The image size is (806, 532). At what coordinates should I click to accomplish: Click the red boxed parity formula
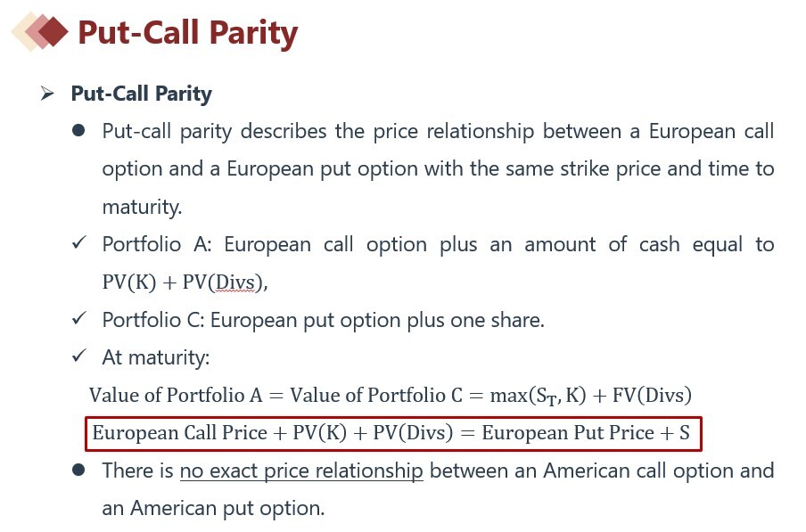click(x=393, y=434)
